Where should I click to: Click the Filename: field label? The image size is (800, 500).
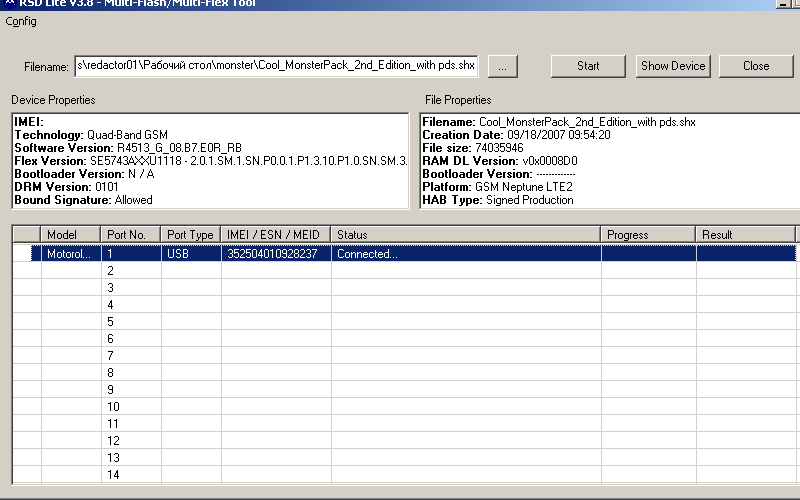[x=46, y=67]
